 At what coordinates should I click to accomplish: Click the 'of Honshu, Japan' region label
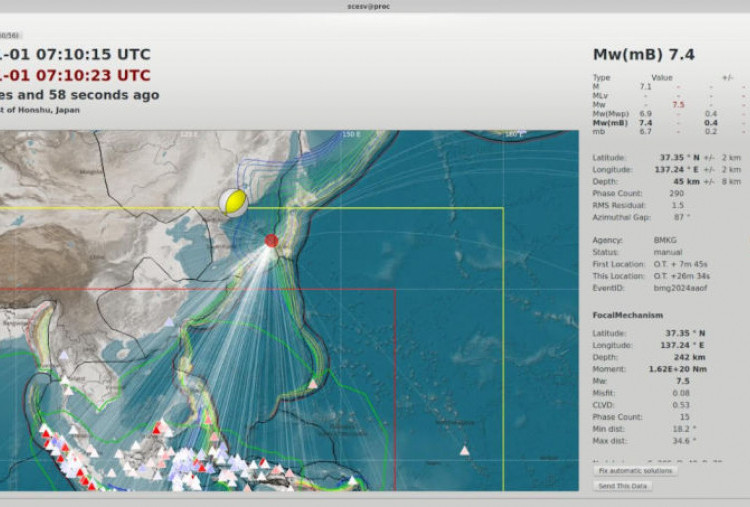point(42,110)
